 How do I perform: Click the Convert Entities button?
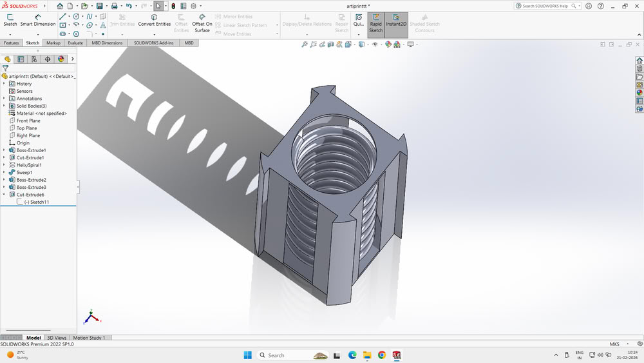(155, 20)
